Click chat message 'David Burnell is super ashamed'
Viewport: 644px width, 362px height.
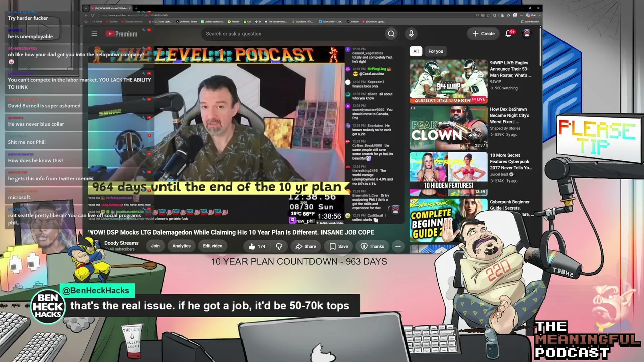point(44,106)
